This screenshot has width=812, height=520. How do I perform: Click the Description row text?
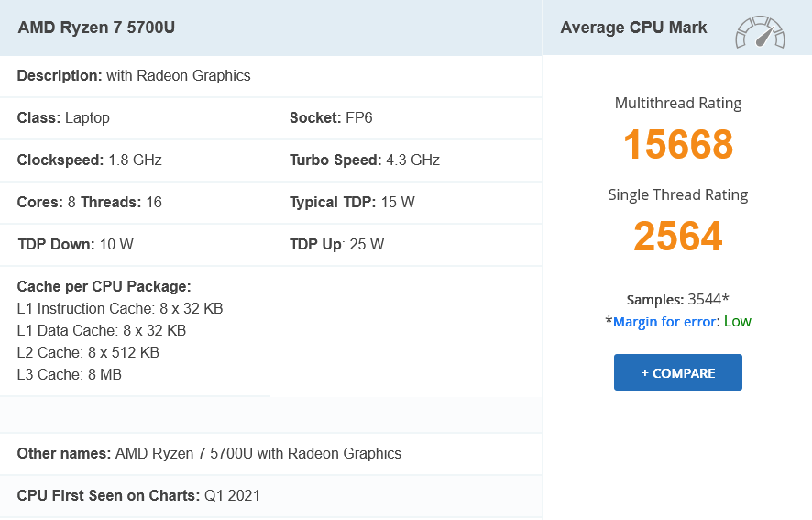pyautogui.click(x=134, y=75)
